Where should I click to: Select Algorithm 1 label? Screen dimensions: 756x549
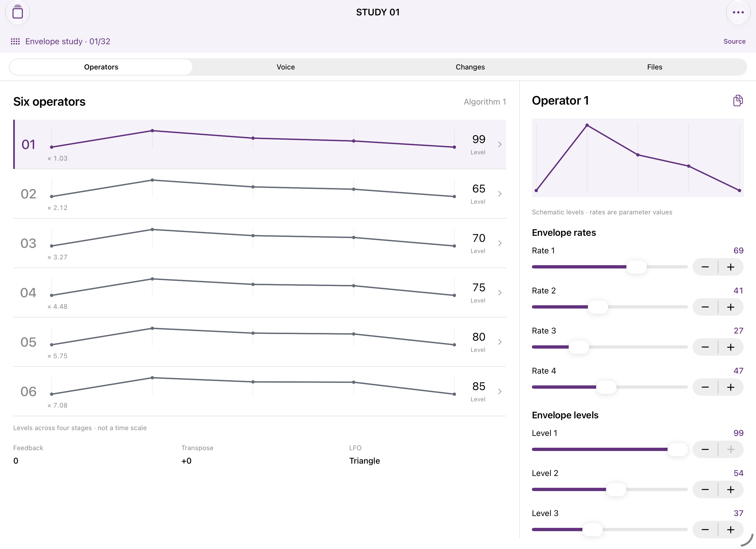point(485,102)
